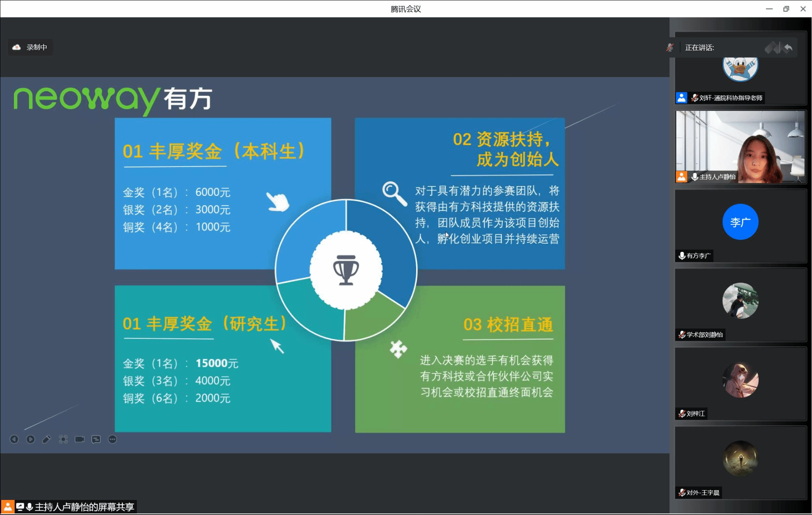The width and height of the screenshot is (812, 515).
Task: Click the trophy icon in slide center
Action: pyautogui.click(x=346, y=270)
